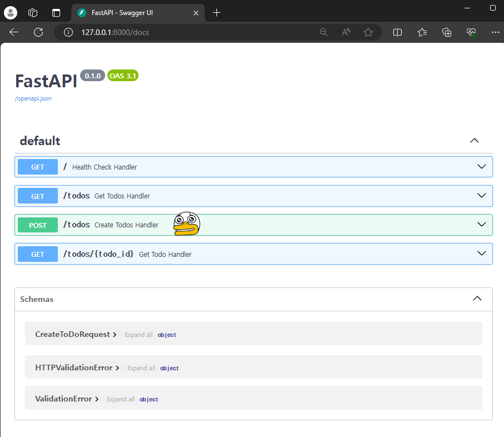Click the 'Create Todos Handler' summary text

(126, 225)
